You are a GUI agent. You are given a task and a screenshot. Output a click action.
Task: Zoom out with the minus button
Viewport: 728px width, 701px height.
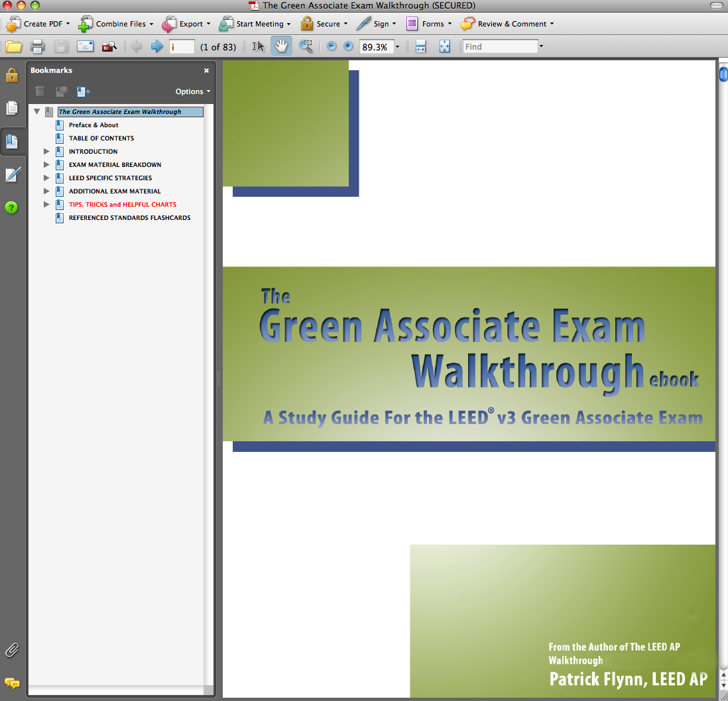pos(332,46)
